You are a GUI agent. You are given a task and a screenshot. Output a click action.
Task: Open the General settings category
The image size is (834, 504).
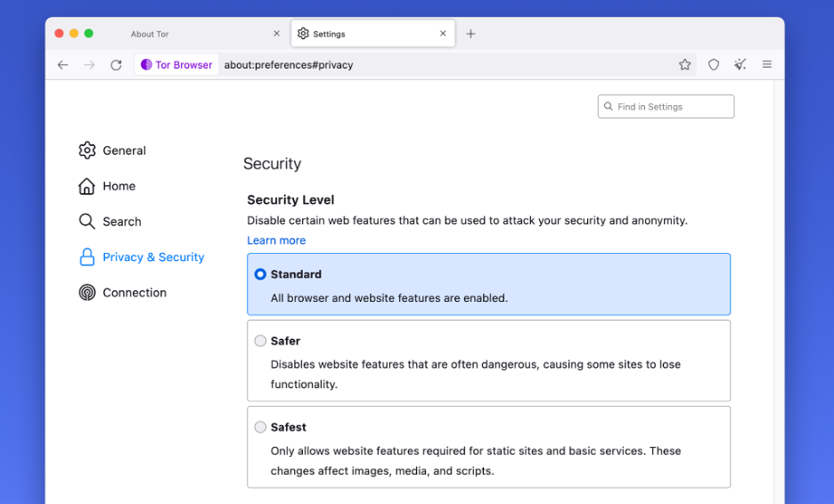[112, 150]
